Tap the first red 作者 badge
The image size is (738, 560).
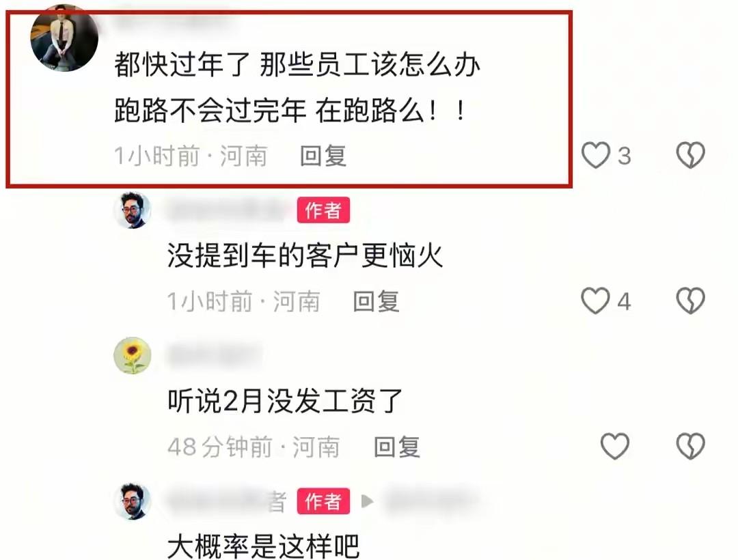pos(323,210)
